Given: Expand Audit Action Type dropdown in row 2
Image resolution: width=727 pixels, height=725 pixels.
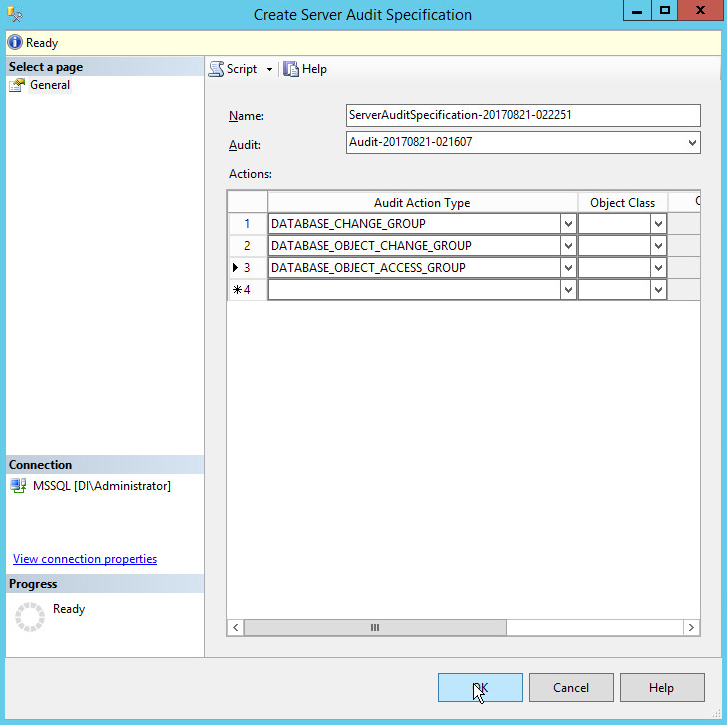Looking at the screenshot, I should point(568,246).
